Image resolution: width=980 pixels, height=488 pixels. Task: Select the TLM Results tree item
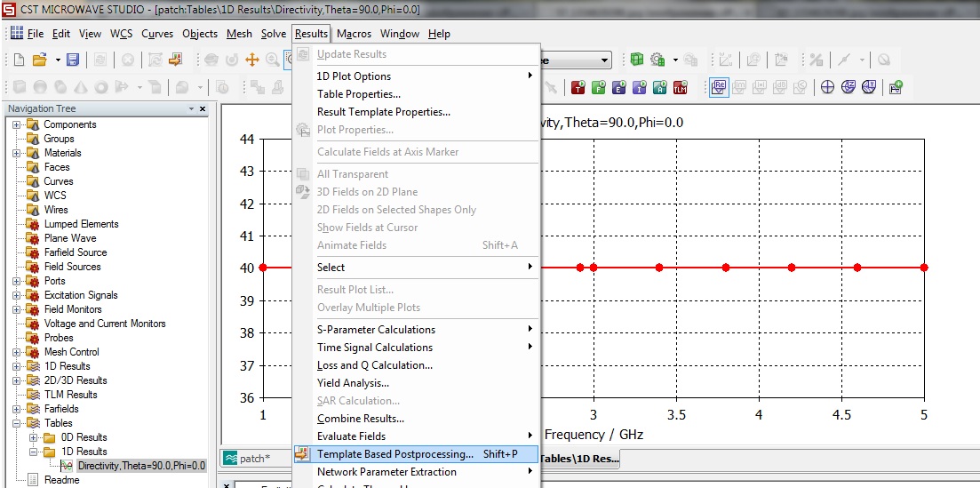70,395
